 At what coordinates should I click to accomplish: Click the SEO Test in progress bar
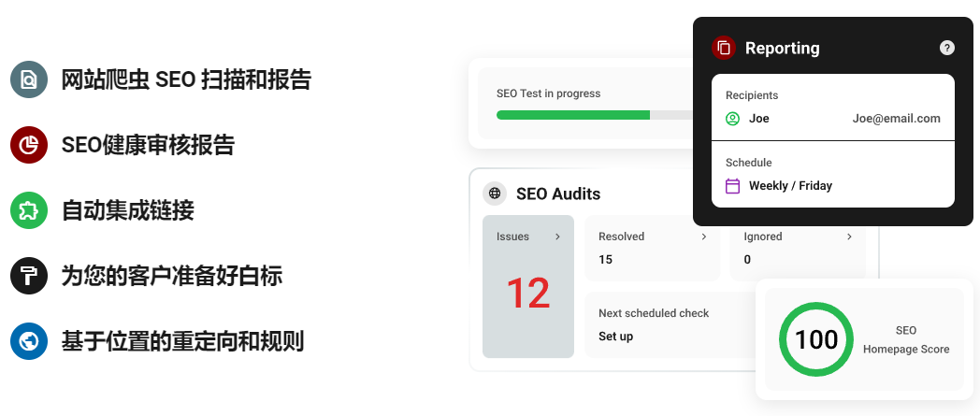(595, 115)
